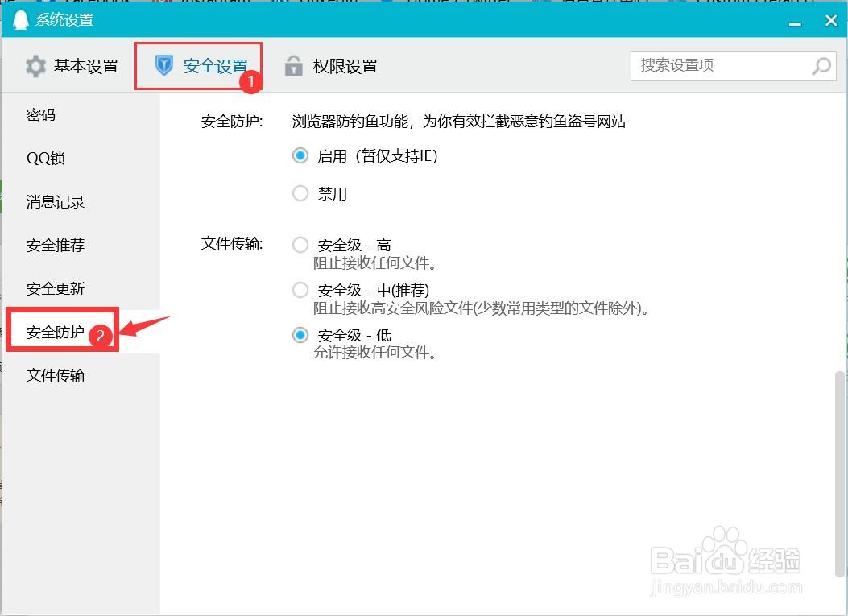The image size is (848, 616).
Task: Focus the 搜索设置项 search field
Action: coord(734,65)
